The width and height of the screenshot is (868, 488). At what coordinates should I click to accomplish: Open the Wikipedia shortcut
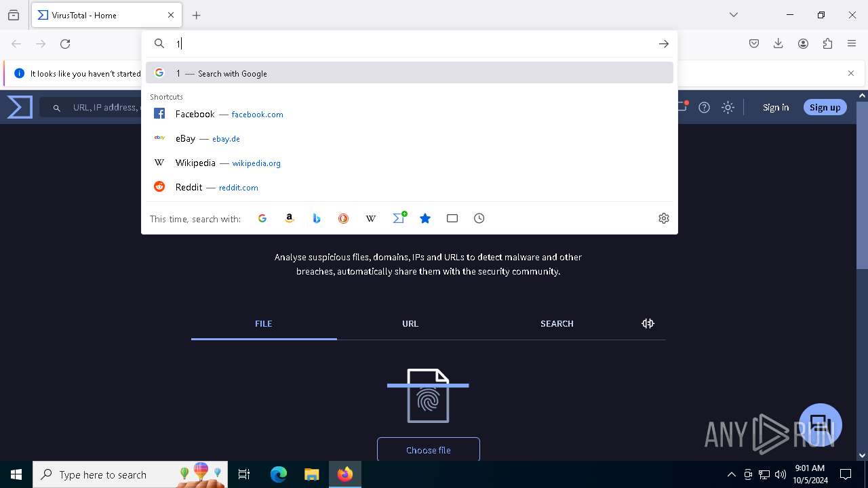(x=410, y=163)
